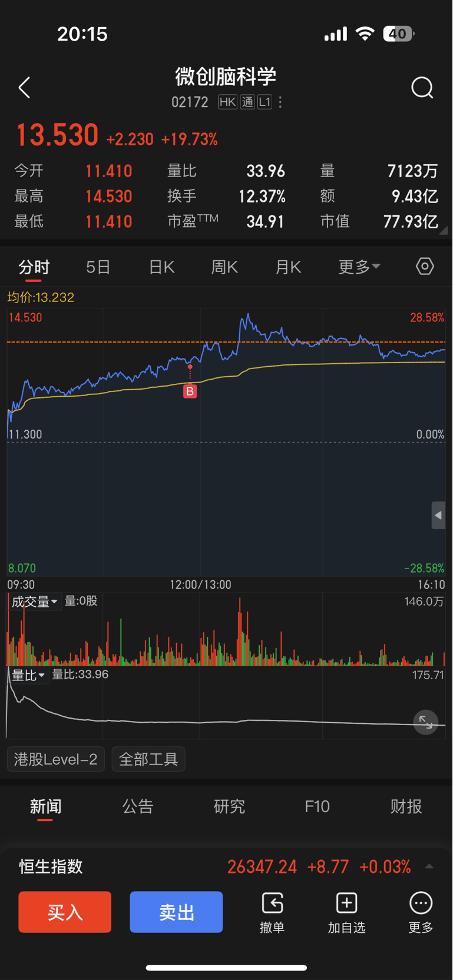The width and height of the screenshot is (453, 980).
Task: Click the 通 Stock Connect badge
Action: [x=247, y=102]
